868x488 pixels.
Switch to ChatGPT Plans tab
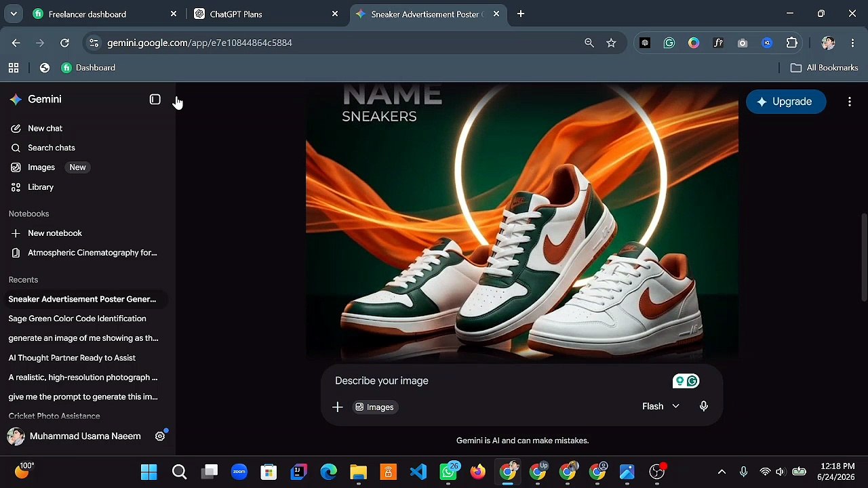[265, 14]
